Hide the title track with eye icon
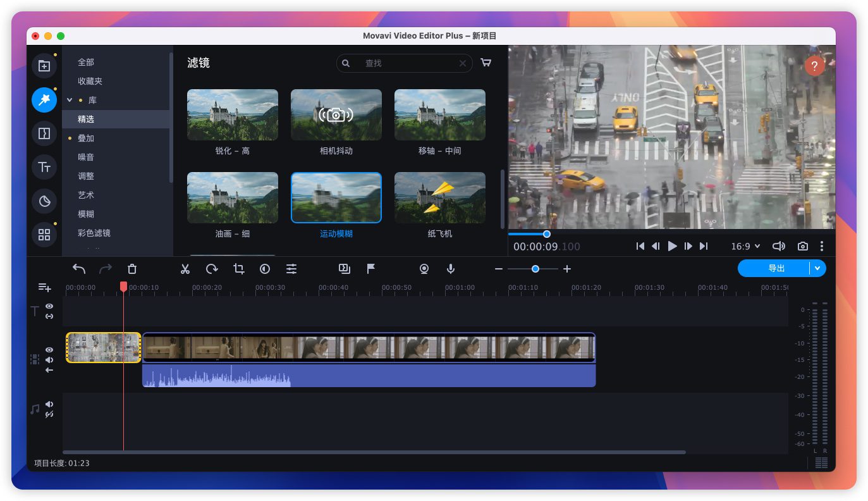The image size is (868, 501). (x=49, y=306)
